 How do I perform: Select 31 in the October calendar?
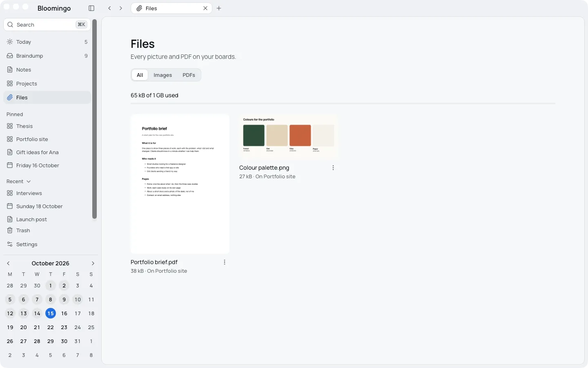(78, 341)
